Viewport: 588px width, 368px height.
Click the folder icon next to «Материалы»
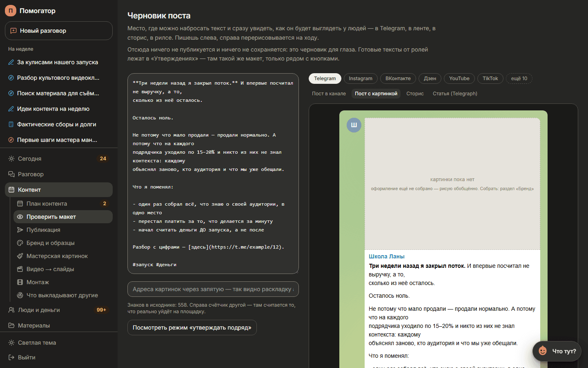click(11, 325)
